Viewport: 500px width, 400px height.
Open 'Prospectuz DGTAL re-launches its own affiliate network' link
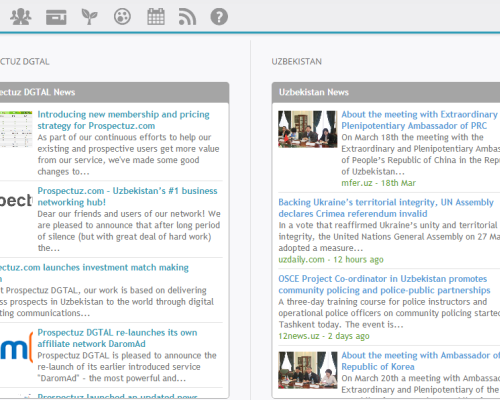tap(117, 338)
